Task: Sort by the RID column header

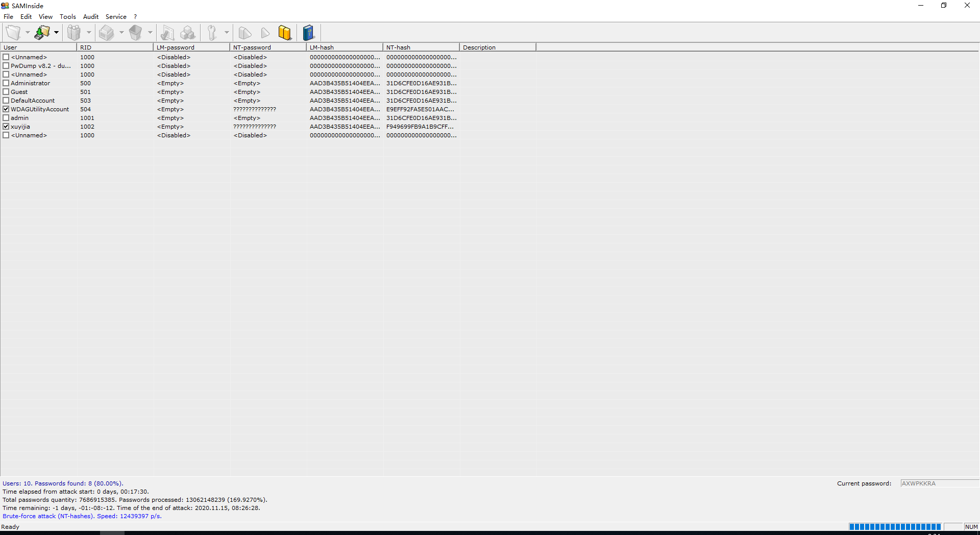Action: point(115,47)
